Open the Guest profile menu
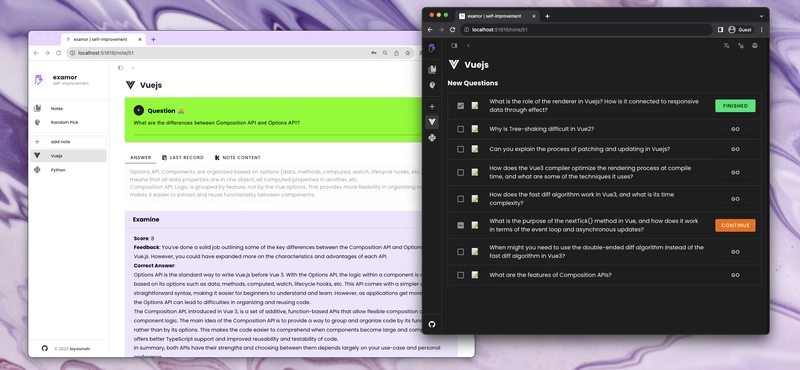800x370 pixels. (740, 30)
